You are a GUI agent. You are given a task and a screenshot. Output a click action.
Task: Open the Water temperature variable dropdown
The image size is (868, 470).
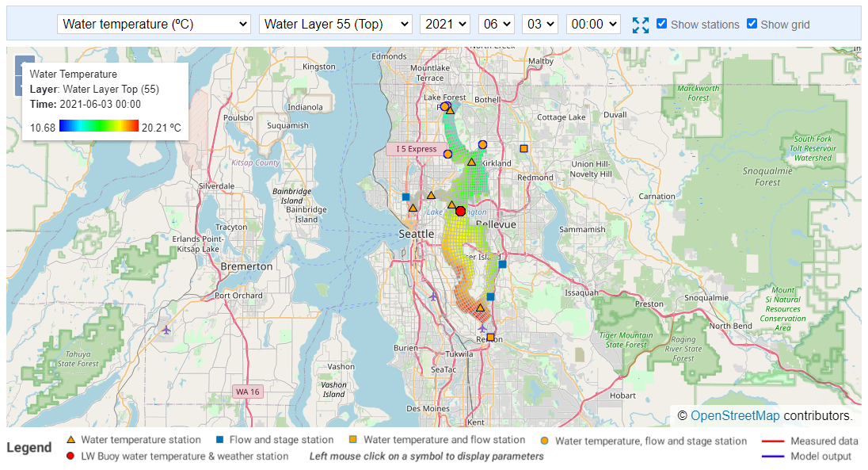click(x=154, y=24)
